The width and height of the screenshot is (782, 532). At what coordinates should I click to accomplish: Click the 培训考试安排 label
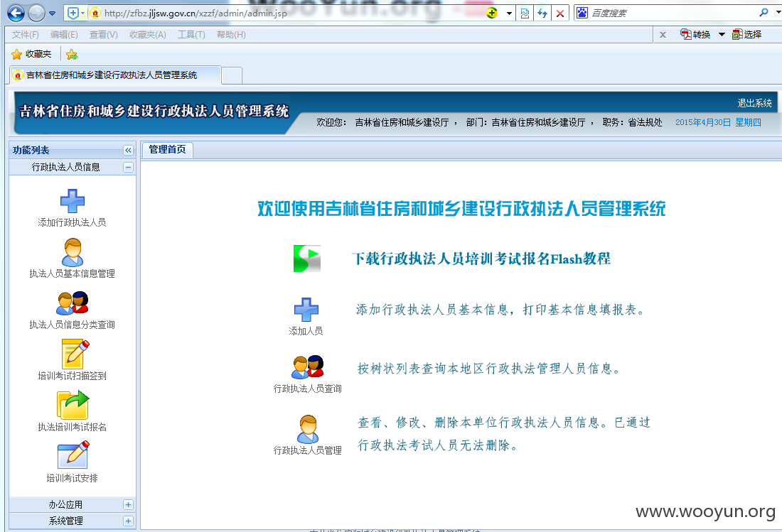(x=73, y=478)
